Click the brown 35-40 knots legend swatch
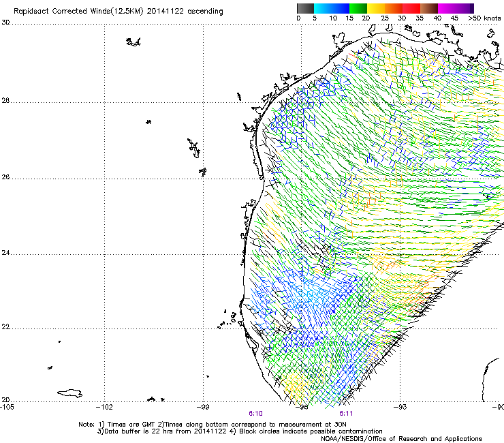Image resolution: width=504 pixels, height=443 pixels. 429,8
